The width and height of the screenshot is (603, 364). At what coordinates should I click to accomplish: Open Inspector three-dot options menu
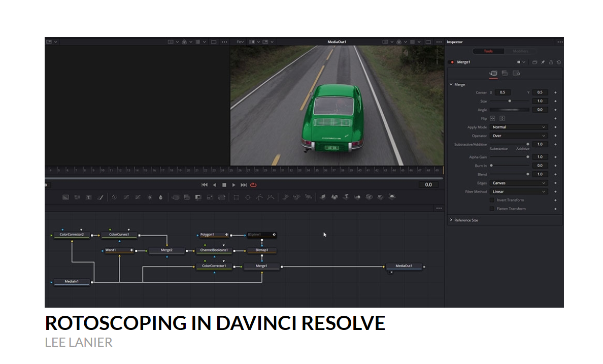[560, 42]
